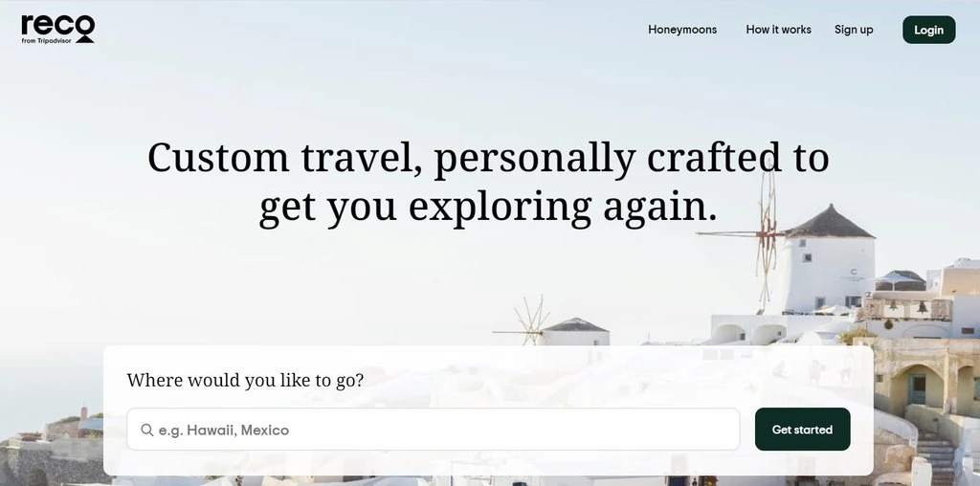Focus the 'e.g. Hawaii, Mexico' destination field
Screen dimensions: 980x486
pos(434,430)
